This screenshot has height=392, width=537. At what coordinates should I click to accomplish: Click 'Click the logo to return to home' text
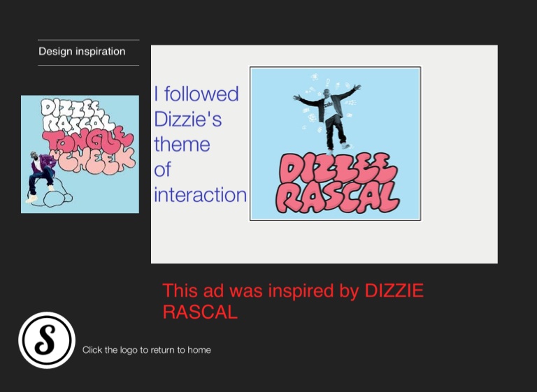(x=146, y=350)
